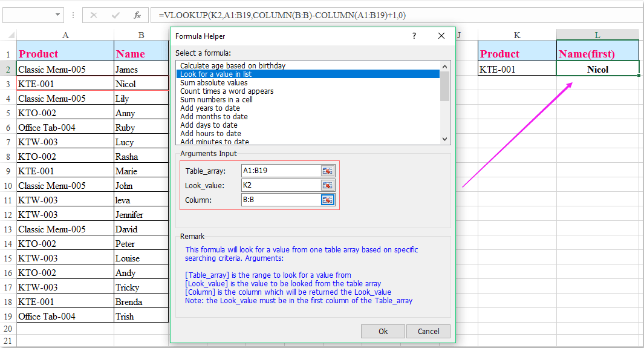The width and height of the screenshot is (644, 348).
Task: Click cell K1 Product header
Action: tap(517, 51)
